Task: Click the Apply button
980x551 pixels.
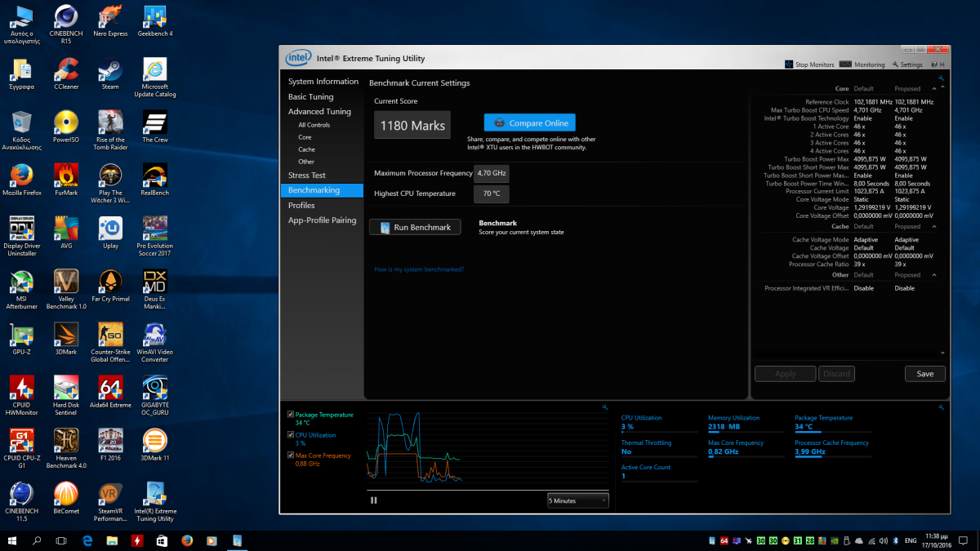Action: [786, 374]
